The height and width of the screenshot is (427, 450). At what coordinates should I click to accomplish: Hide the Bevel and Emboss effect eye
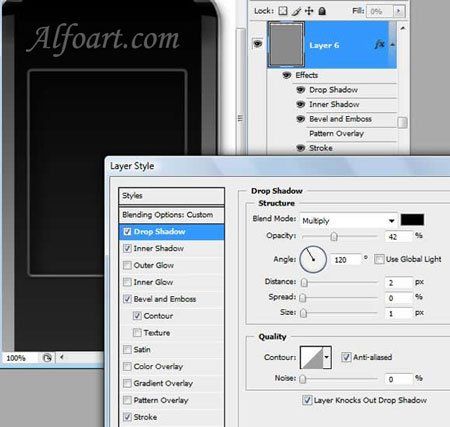[x=301, y=119]
